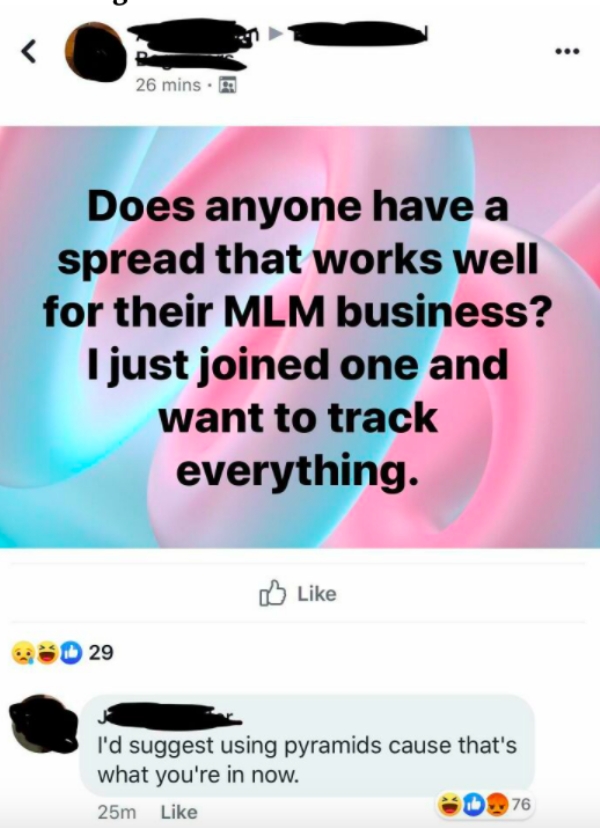Tap the commenter's blacked-out avatar
Viewport: 600px width, 828px height.
[x=43, y=724]
